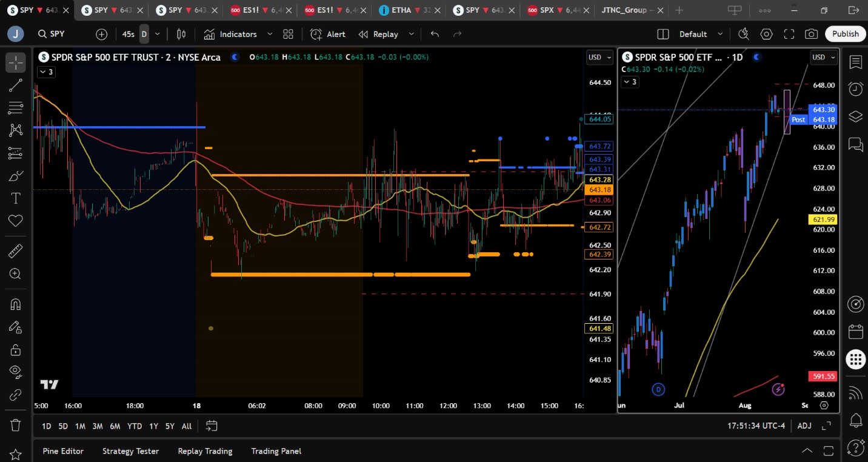
Task: Open the Replay options dropdown arrow
Action: coord(412,34)
